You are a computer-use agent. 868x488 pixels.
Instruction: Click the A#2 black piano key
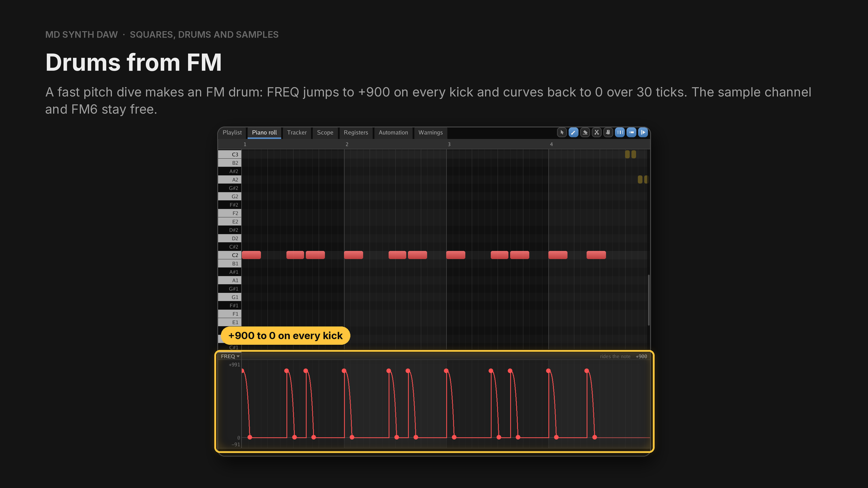(230, 171)
